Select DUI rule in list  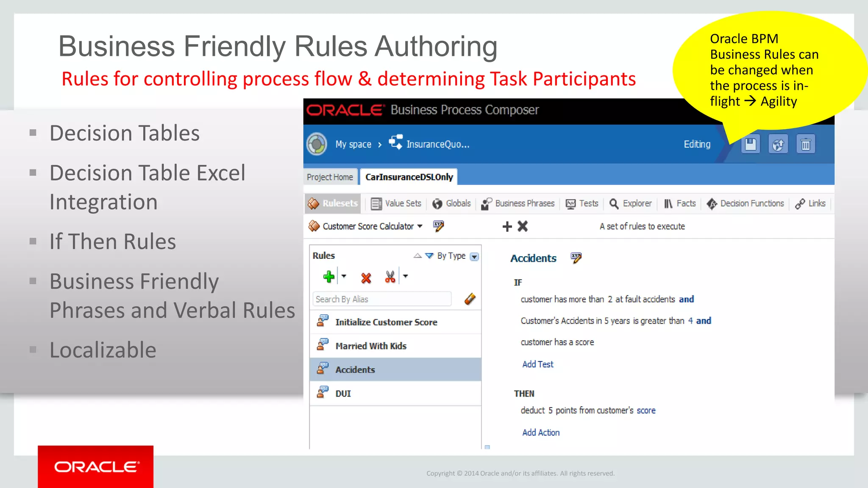pyautogui.click(x=395, y=394)
